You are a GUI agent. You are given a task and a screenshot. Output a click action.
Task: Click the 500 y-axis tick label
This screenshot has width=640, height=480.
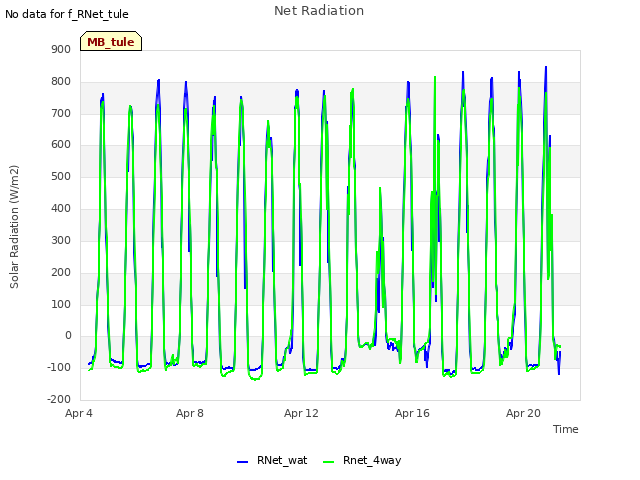61,176
